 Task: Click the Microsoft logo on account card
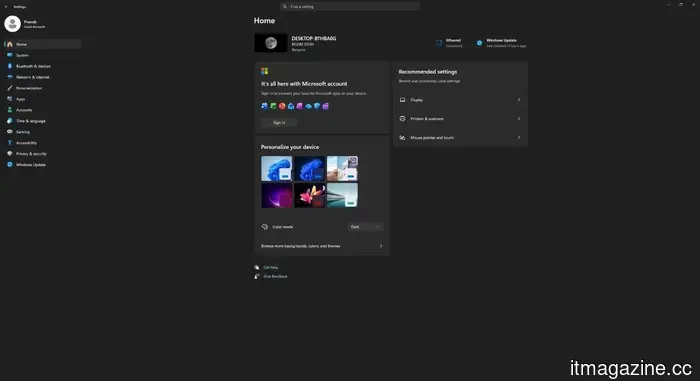point(265,71)
